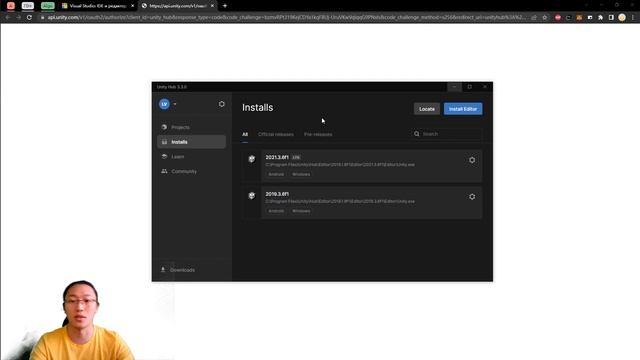Screen dimensions: 640x360
Task: Toggle the browser side panel
Action: [611, 18]
